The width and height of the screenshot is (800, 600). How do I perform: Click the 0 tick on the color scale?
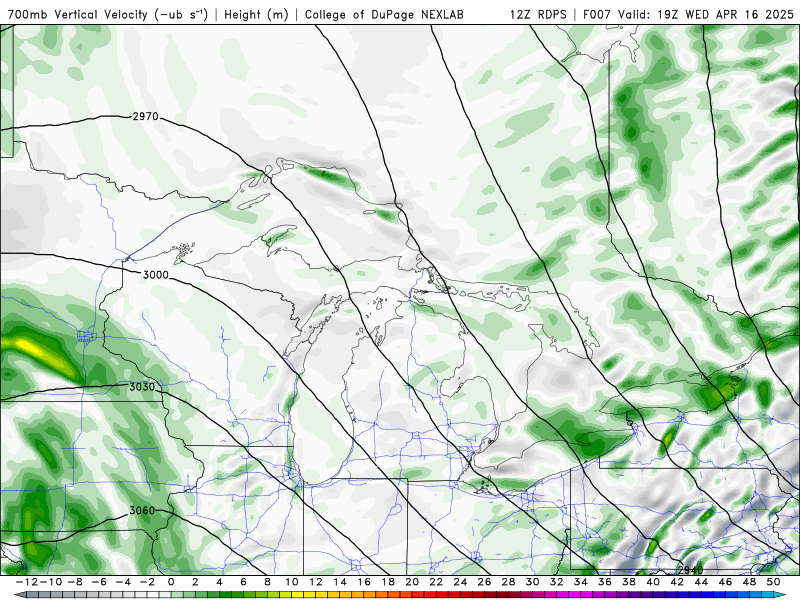[x=171, y=582]
